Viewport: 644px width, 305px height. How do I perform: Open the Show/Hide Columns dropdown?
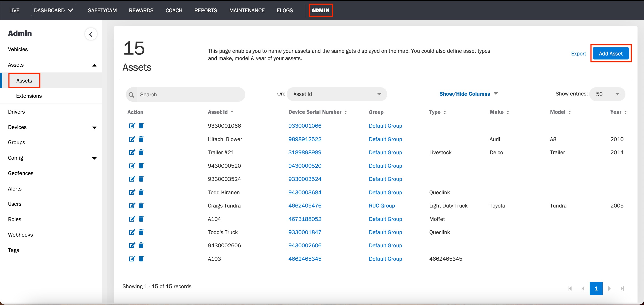click(x=468, y=94)
